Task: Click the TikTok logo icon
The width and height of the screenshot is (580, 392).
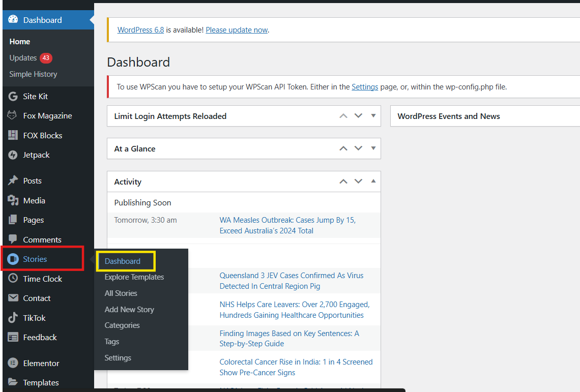Action: point(13,318)
